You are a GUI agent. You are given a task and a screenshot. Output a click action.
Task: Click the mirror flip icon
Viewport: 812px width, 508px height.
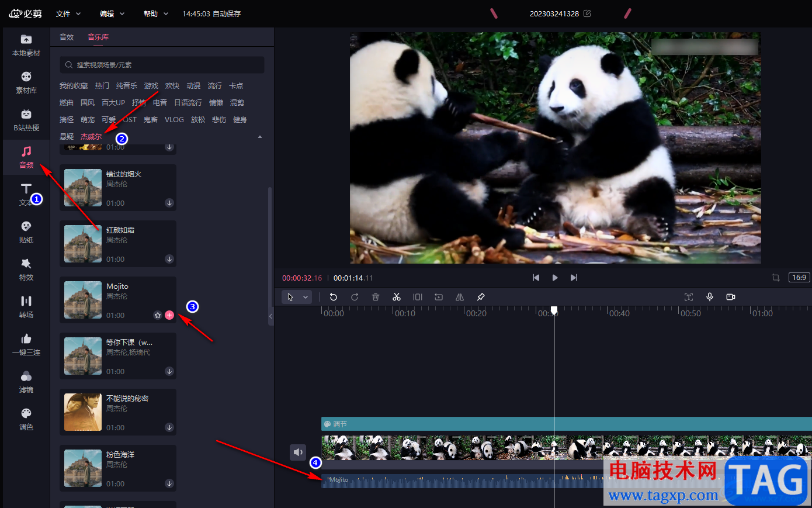coord(460,297)
